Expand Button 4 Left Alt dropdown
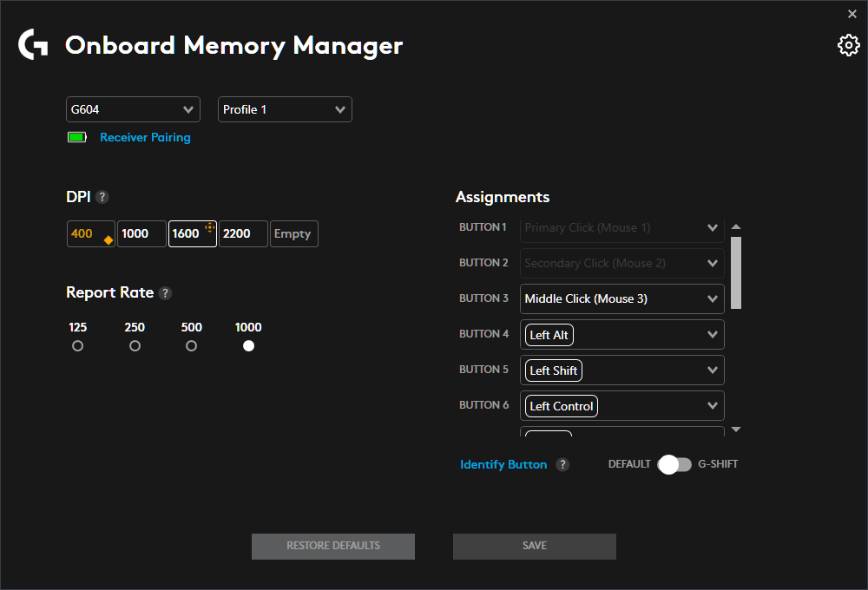This screenshot has height=590, width=868. [622, 334]
